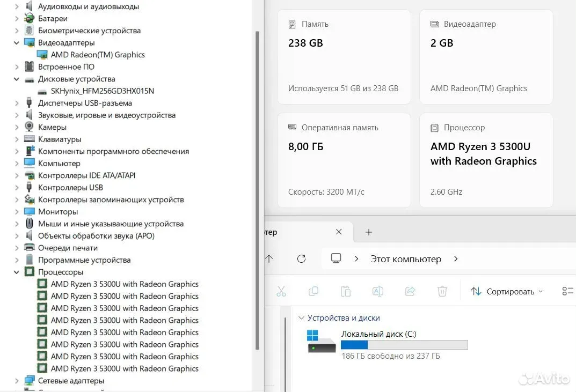Image resolution: width=576 pixels, height=392 pixels.
Task: Expand the Камеры category
Action: coord(17,128)
